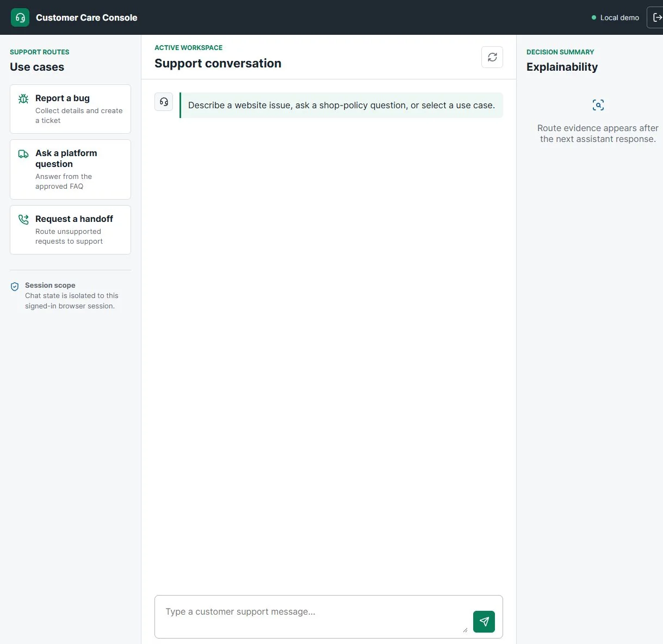This screenshot has width=663, height=644.
Task: Click the SUPPORT ROUTES label
Action: coord(40,52)
